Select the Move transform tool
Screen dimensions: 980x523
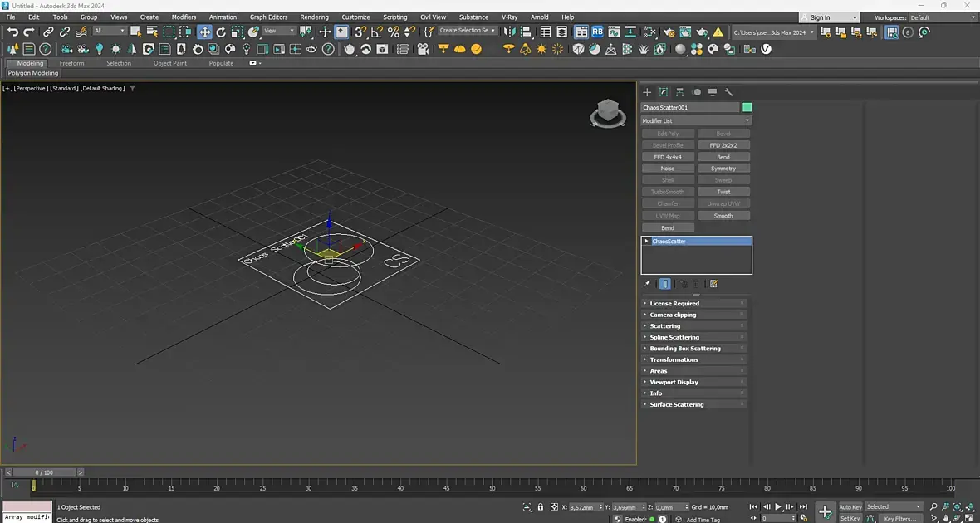204,32
